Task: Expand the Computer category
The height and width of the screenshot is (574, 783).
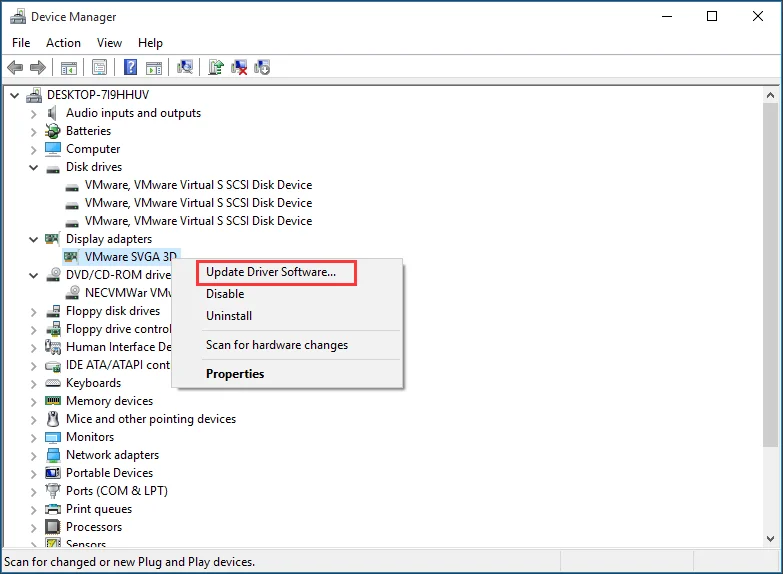Action: pos(33,150)
